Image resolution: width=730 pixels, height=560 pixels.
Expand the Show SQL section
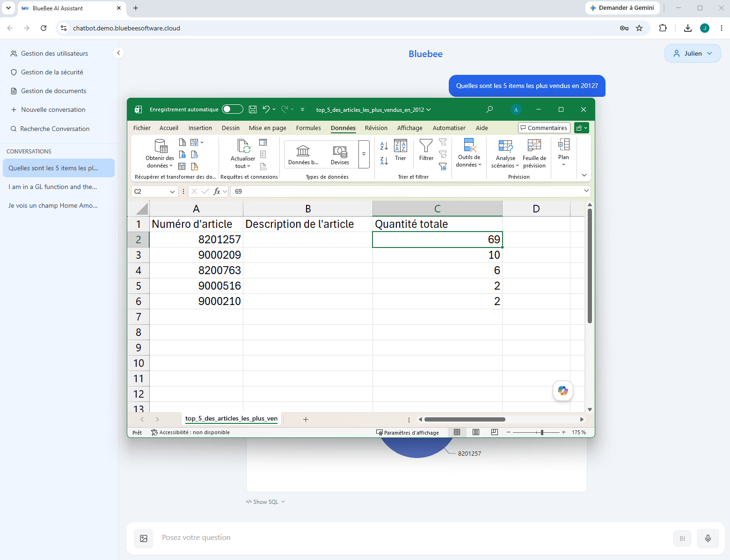pyautogui.click(x=265, y=502)
